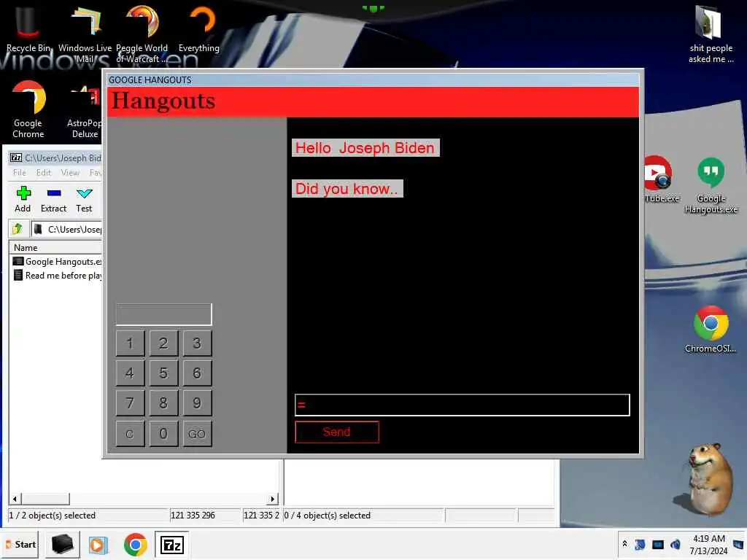Click the network tray icon

658,544
